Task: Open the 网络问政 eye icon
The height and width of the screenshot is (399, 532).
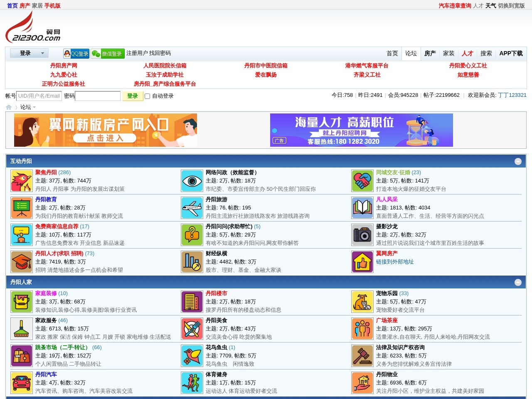Action: (192, 181)
